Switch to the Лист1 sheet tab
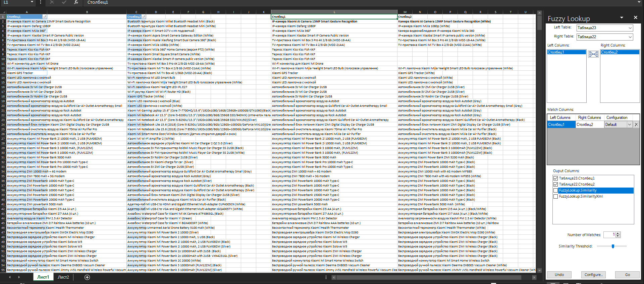Viewport: 644px width, 284px height. click(x=43, y=277)
